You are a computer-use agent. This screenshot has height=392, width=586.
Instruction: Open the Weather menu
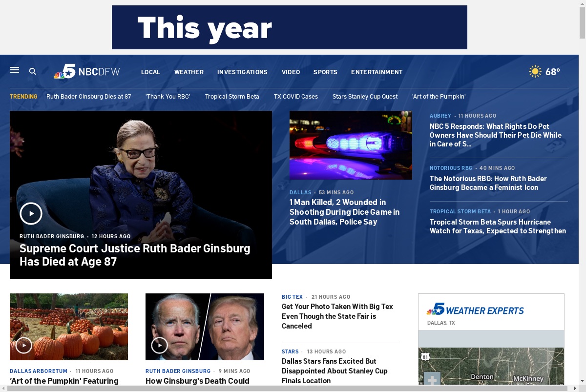[189, 72]
